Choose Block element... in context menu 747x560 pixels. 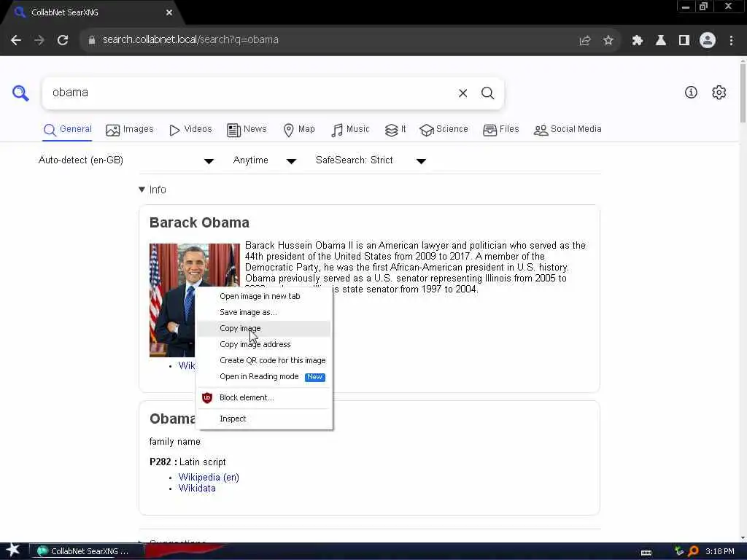coord(264,397)
